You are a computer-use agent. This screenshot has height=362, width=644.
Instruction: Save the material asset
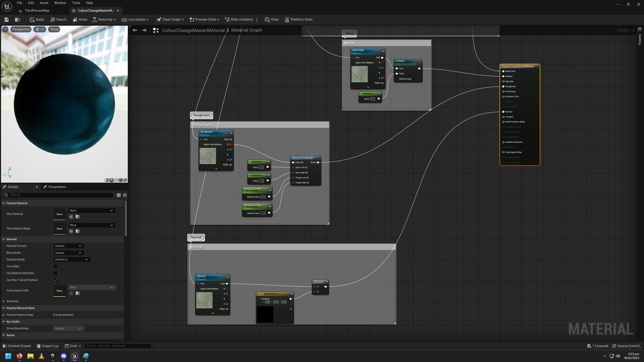pyautogui.click(x=6, y=19)
